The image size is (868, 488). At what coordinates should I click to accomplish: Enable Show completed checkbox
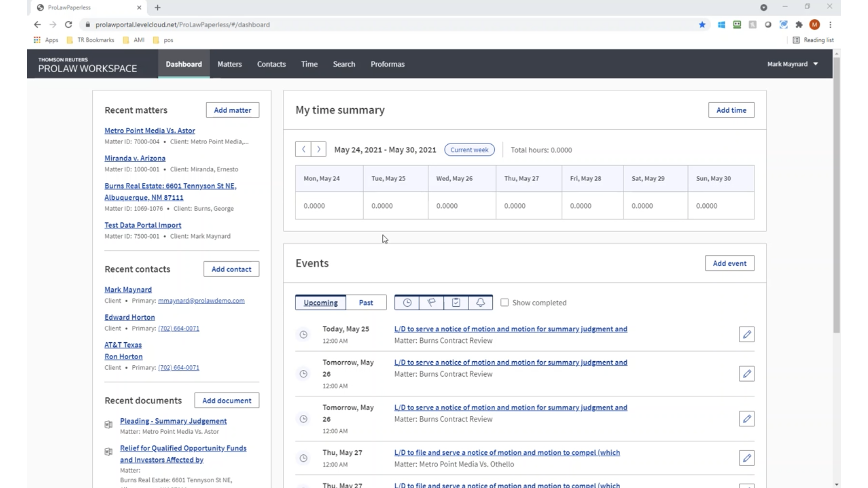pyautogui.click(x=504, y=302)
